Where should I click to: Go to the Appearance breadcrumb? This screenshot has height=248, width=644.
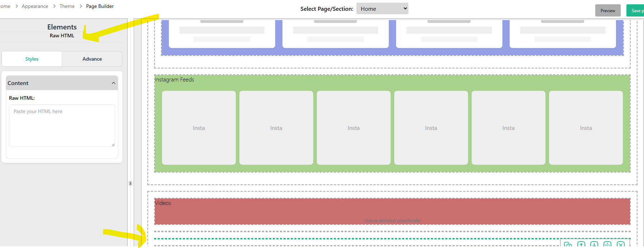coord(35,6)
